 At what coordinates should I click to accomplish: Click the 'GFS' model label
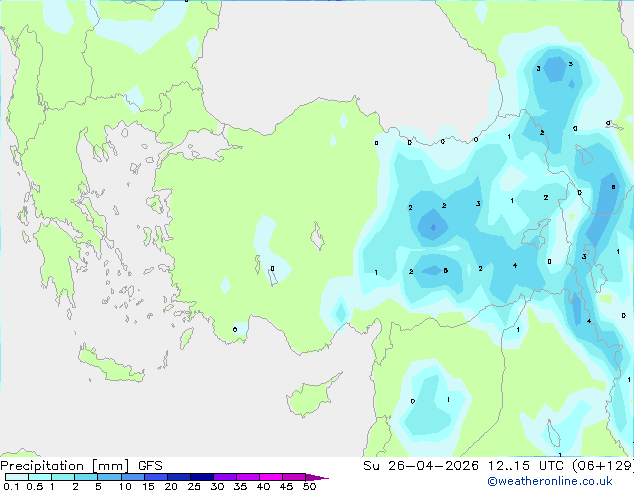(150, 466)
